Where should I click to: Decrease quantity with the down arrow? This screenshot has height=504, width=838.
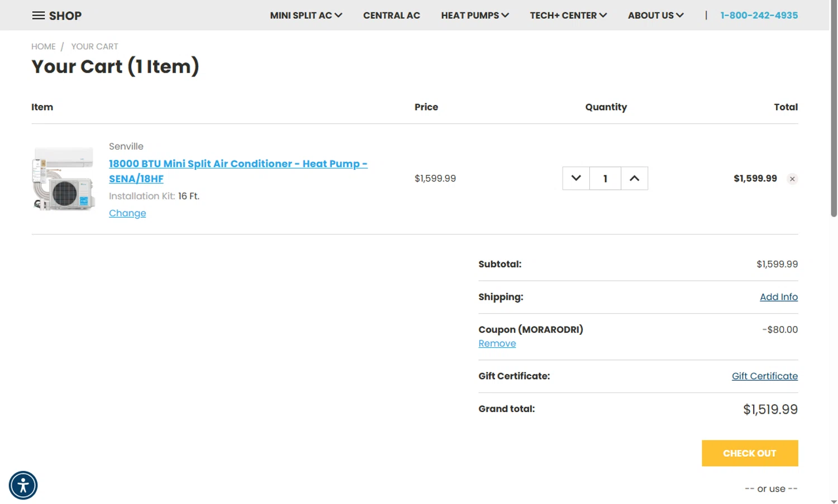pyautogui.click(x=576, y=179)
